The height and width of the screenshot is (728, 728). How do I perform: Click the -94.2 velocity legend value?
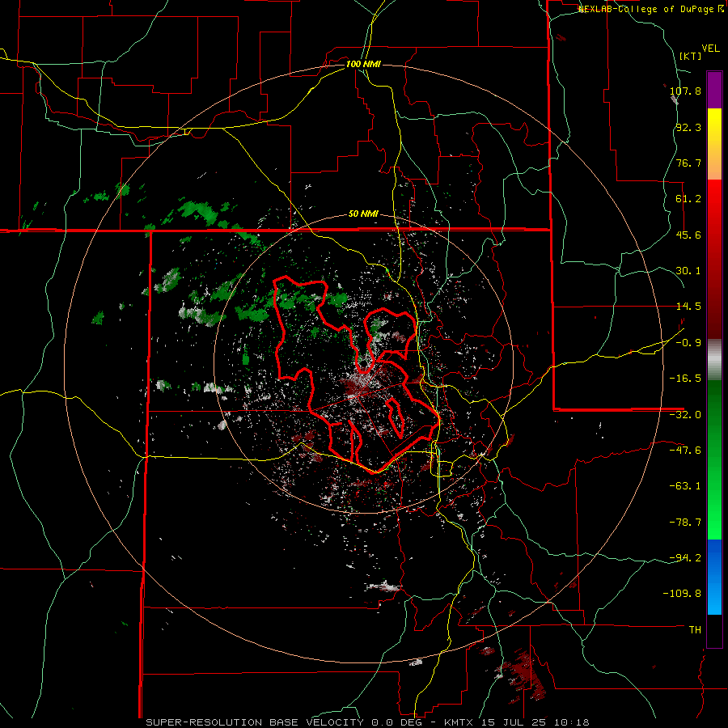pos(685,558)
